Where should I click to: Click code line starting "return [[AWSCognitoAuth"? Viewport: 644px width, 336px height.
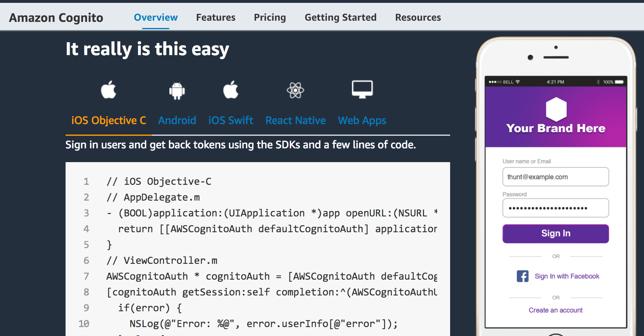(278, 229)
